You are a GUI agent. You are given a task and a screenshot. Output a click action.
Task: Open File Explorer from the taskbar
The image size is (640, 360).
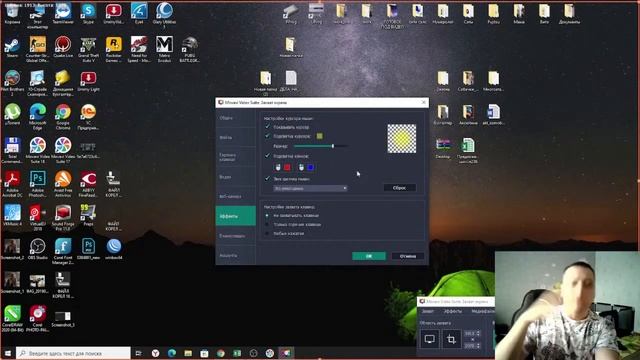click(x=188, y=353)
